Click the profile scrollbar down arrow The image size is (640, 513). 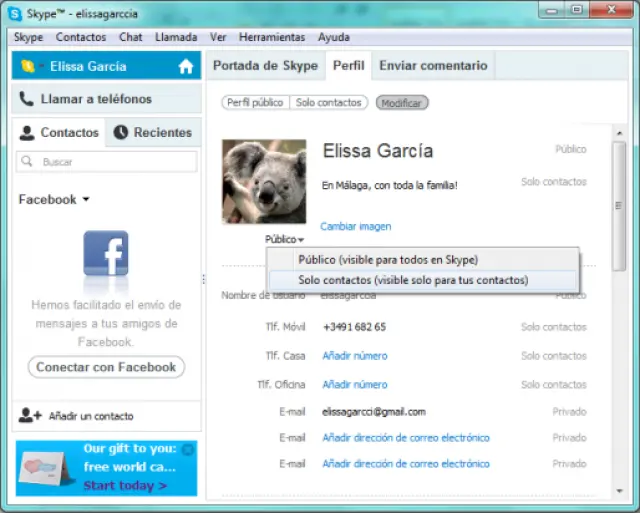click(620, 491)
